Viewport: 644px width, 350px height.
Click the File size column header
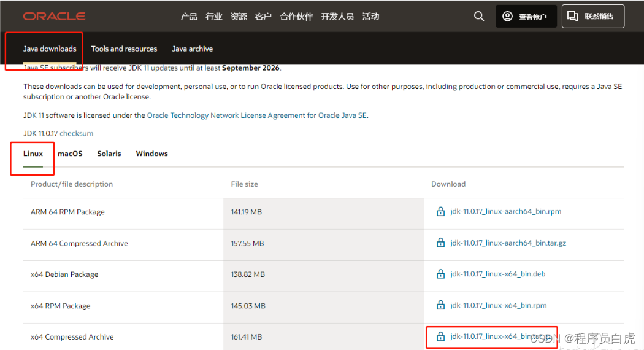coord(244,184)
